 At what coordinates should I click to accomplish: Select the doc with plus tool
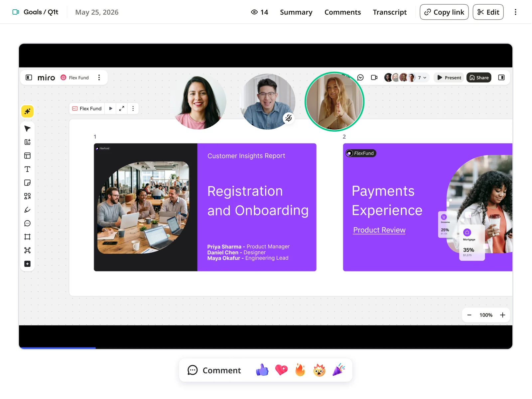pos(28,142)
